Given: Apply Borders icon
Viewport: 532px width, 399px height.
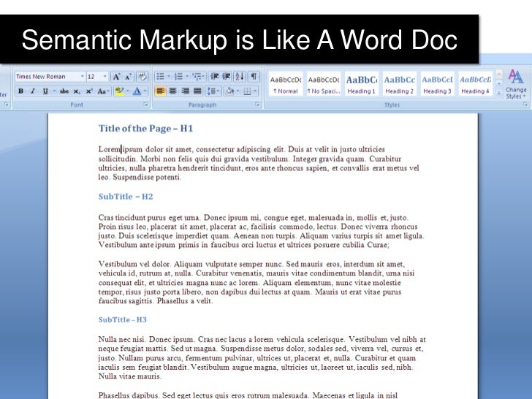Looking at the screenshot, I should [x=247, y=91].
